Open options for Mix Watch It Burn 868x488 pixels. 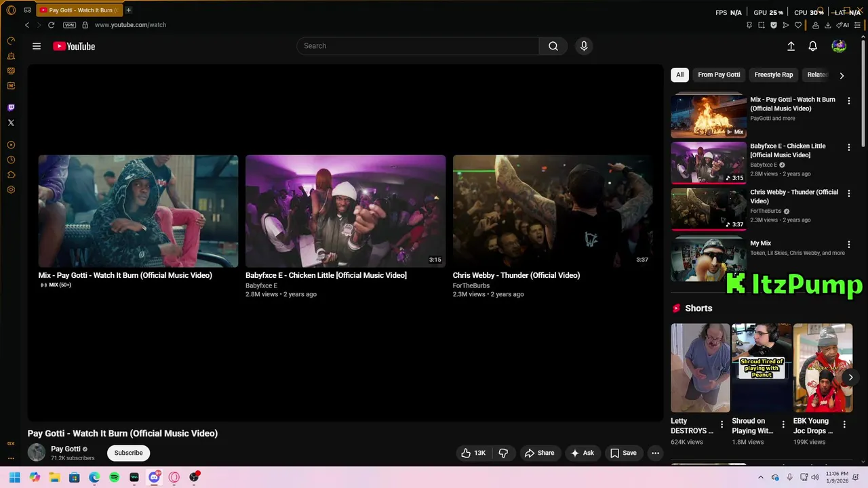pyautogui.click(x=848, y=101)
